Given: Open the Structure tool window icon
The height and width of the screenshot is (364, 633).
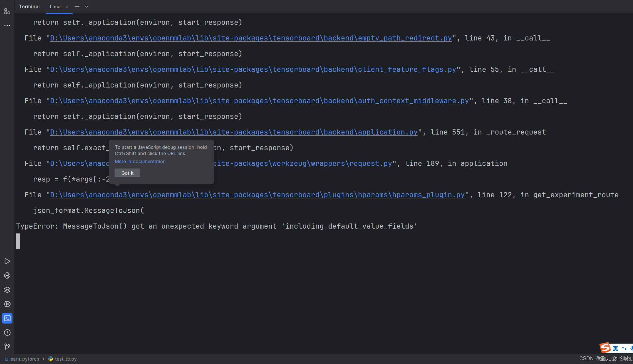Looking at the screenshot, I should point(7,11).
